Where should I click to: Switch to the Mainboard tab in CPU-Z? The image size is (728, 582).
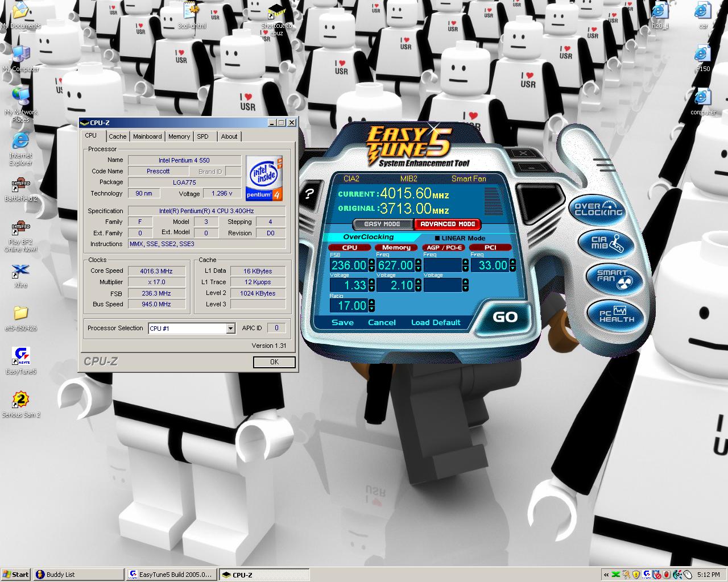[x=147, y=136]
